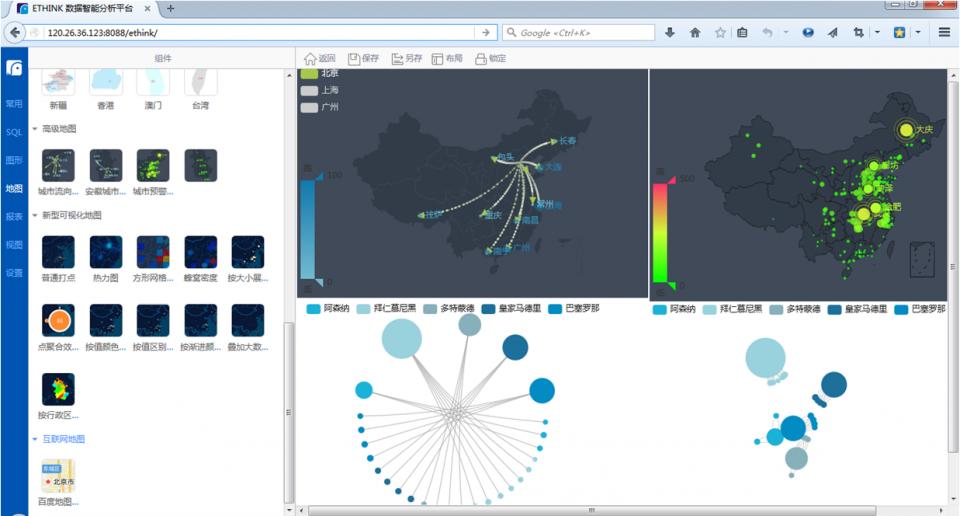Open the 视图 sidebar tab
This screenshot has height=516, width=960.
[x=14, y=245]
